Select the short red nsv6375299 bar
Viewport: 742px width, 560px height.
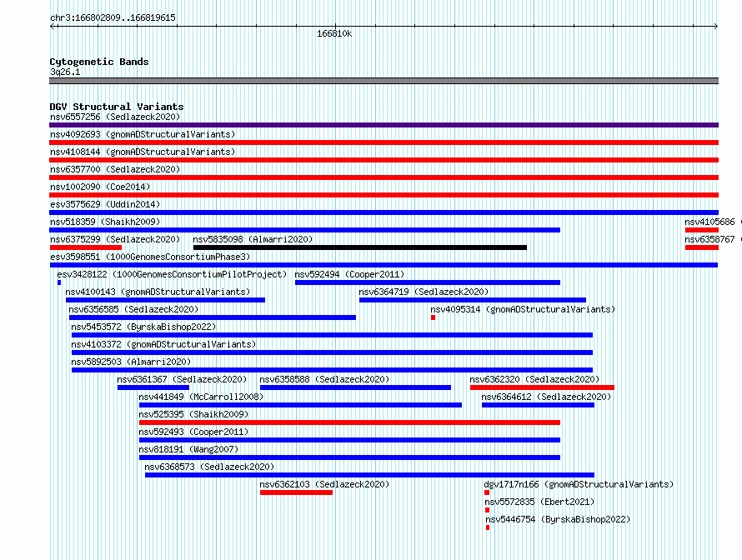pyautogui.click(x=86, y=247)
